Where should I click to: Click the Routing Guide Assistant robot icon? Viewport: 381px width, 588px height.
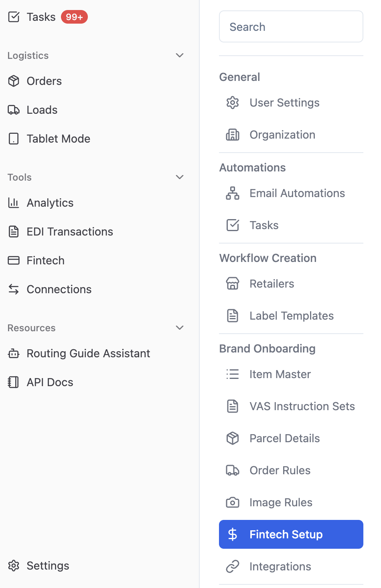point(14,353)
